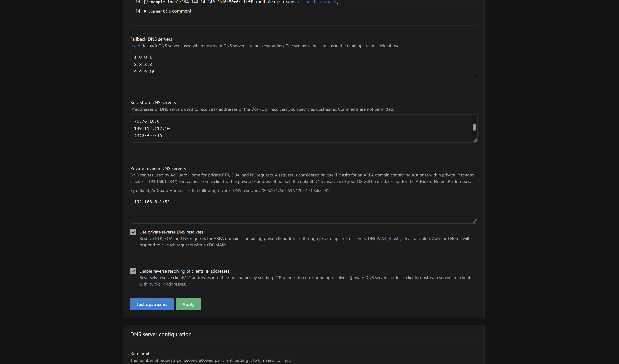Click the green Apply button
The image size is (619, 364).
188,304
